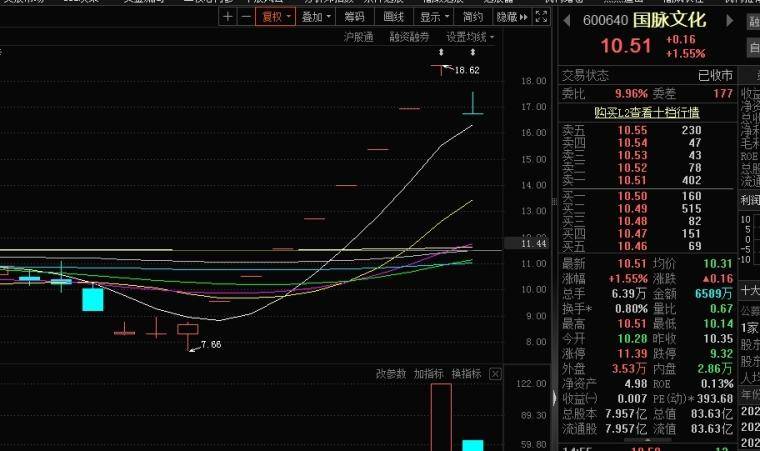
Task: Open the 筹码 chip distribution view
Action: click(354, 17)
